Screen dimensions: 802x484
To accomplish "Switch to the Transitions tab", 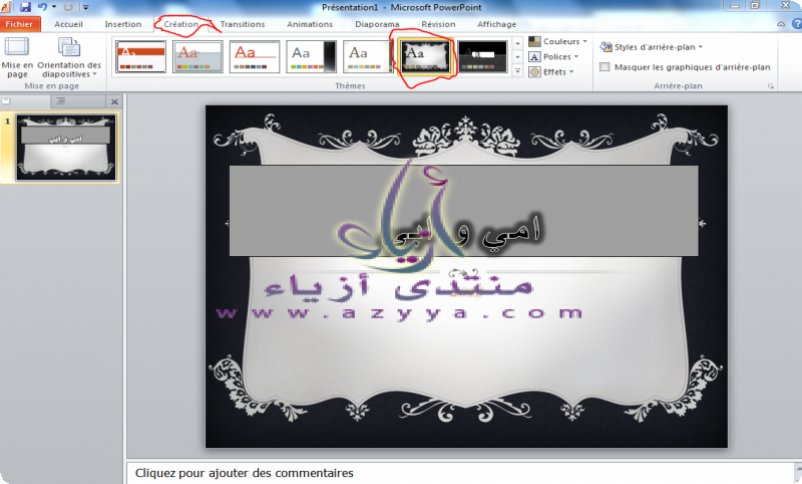I will [x=242, y=24].
